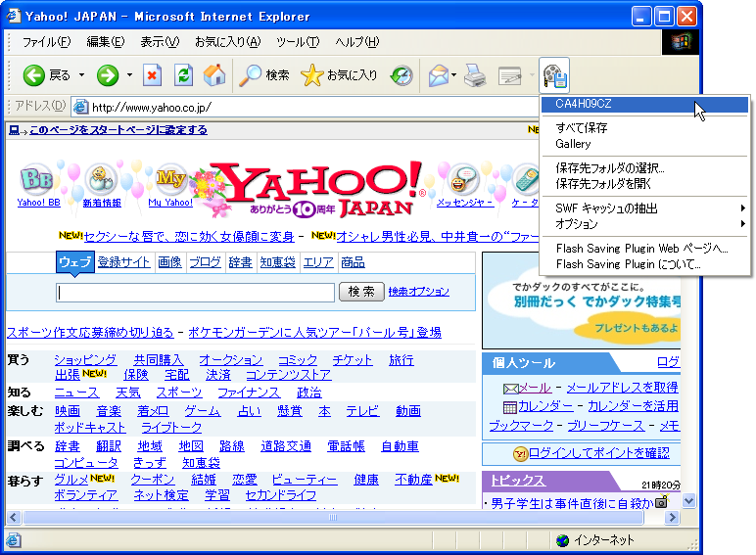Viewport: 756px width, 555px height.
Task: Click the カレンダー calendar icon
Action: tap(509, 407)
